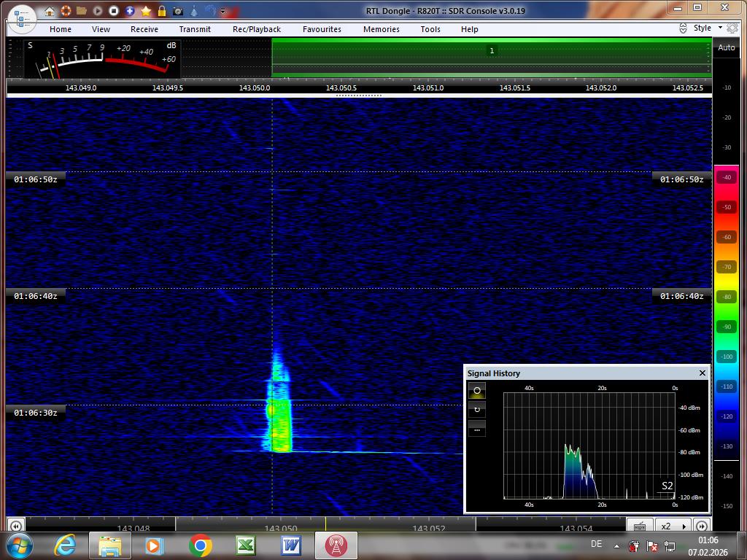Click the waterfall splitter grip dots
This screenshot has width=747, height=560.
pyautogui.click(x=359, y=96)
